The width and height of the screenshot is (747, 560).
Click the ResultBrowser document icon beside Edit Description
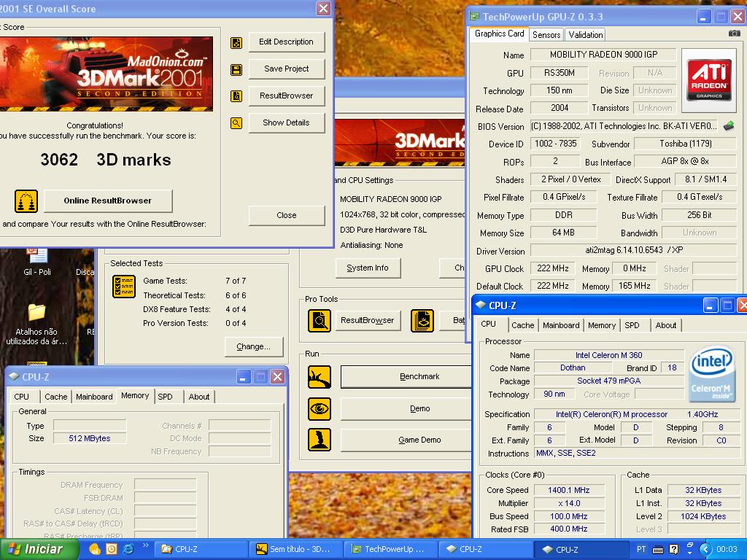pos(236,96)
